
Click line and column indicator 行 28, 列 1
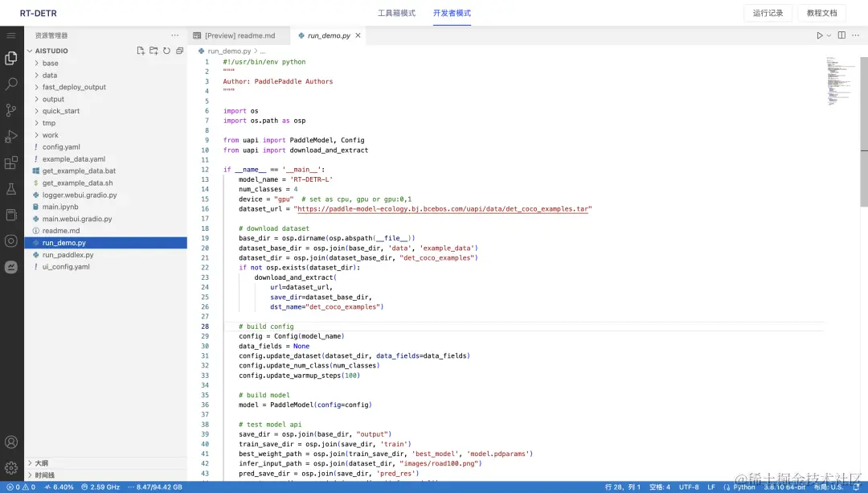click(x=622, y=487)
